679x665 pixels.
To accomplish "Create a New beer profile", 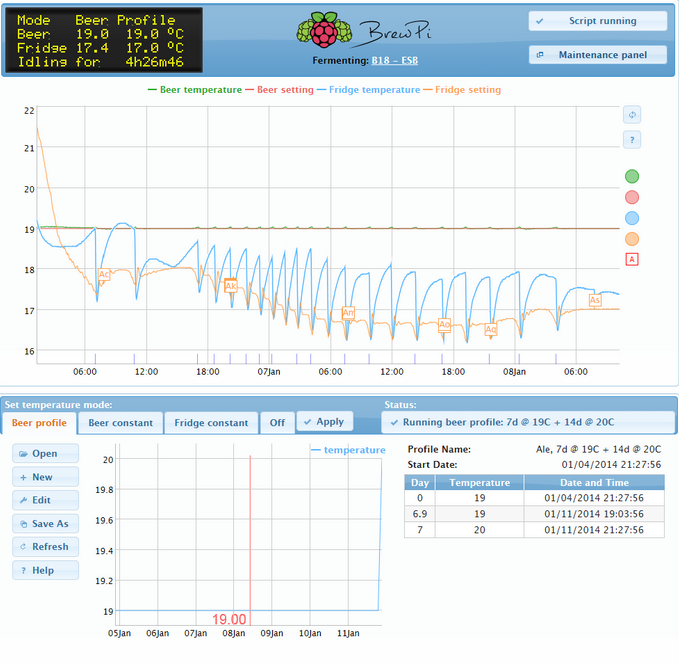I will pyautogui.click(x=45, y=477).
